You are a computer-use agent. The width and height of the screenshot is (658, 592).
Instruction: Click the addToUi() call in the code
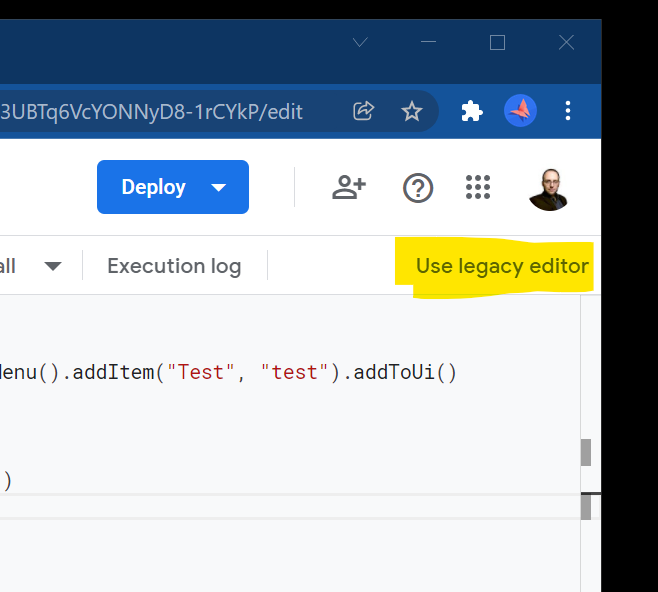tap(405, 372)
